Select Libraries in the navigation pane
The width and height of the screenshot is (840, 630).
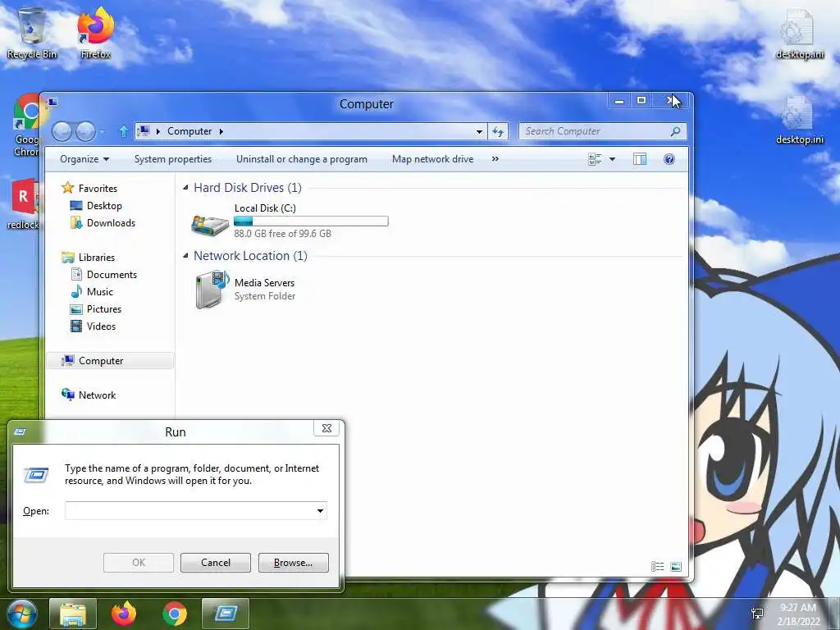(97, 257)
